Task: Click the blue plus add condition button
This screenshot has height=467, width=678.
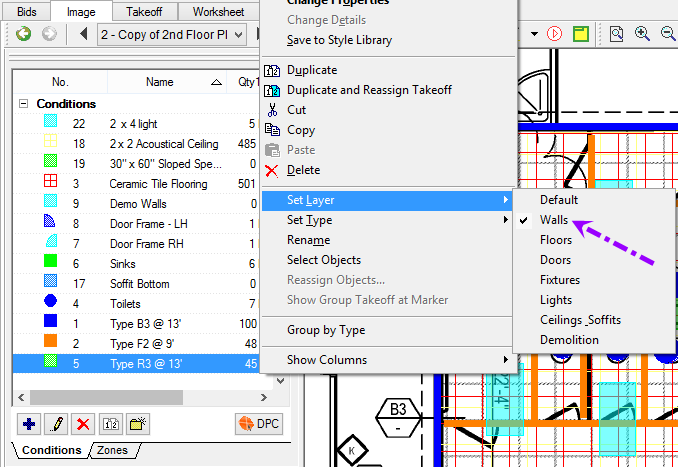Action: 29,424
